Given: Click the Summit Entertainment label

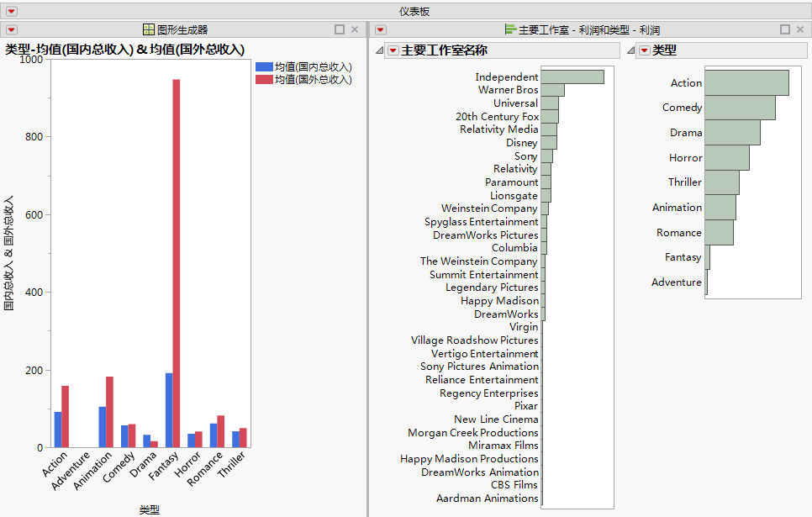Looking at the screenshot, I should point(483,275).
